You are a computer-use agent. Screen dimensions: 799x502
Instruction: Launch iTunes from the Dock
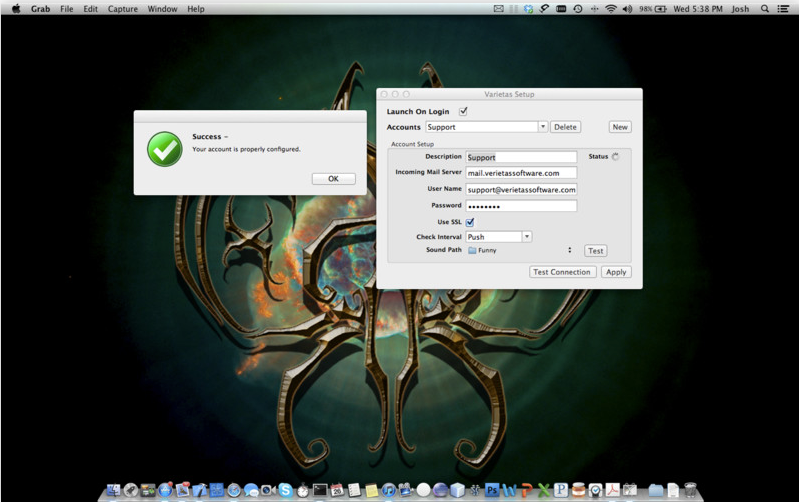tap(388, 490)
